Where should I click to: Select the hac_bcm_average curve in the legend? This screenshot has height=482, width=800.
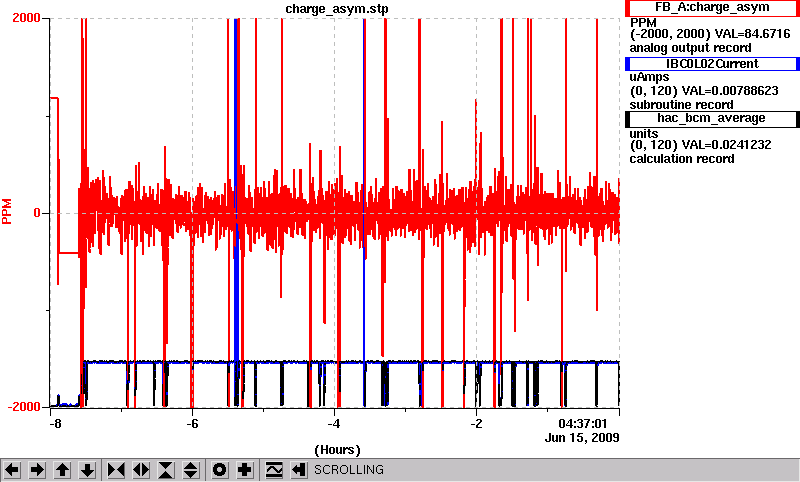712,118
